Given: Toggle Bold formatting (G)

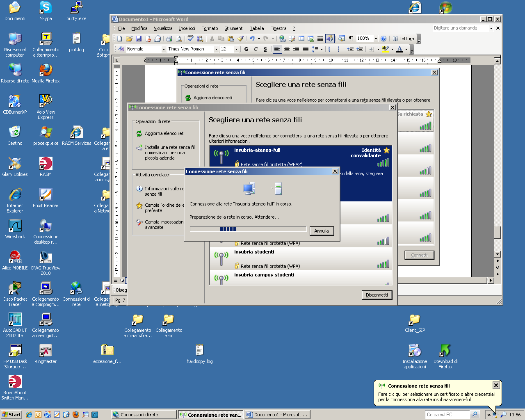Looking at the screenshot, I should pos(246,49).
